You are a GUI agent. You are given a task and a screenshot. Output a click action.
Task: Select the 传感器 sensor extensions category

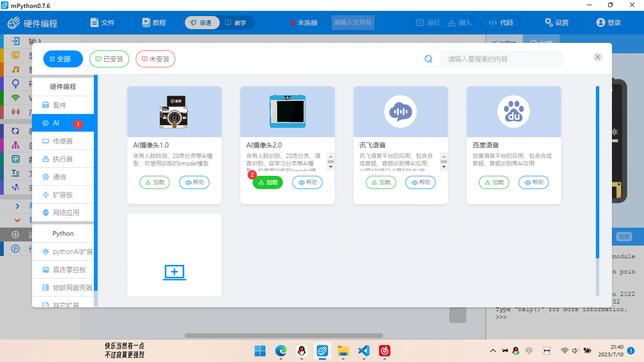tap(63, 140)
